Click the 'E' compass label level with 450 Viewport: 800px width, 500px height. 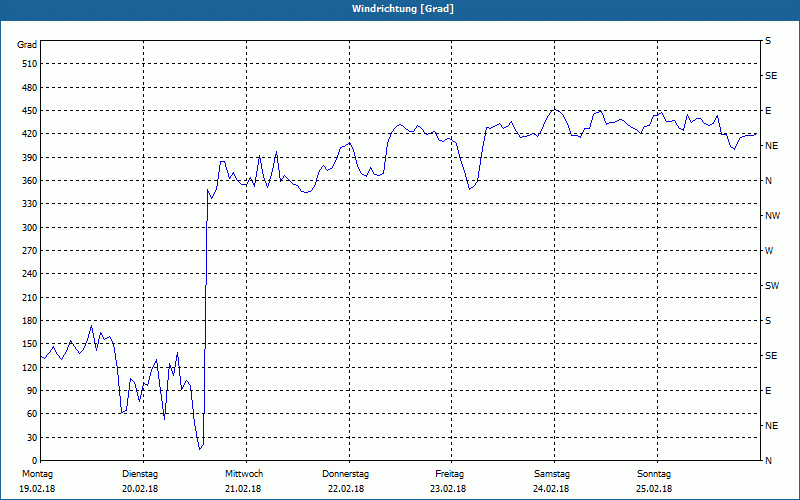768,111
